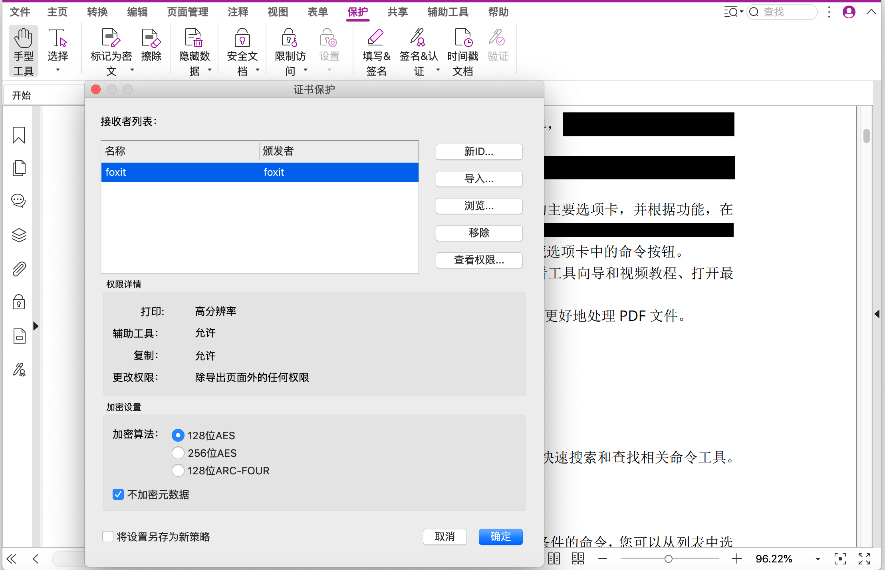Open the 开始 document tab
885x570 pixels.
[21, 95]
